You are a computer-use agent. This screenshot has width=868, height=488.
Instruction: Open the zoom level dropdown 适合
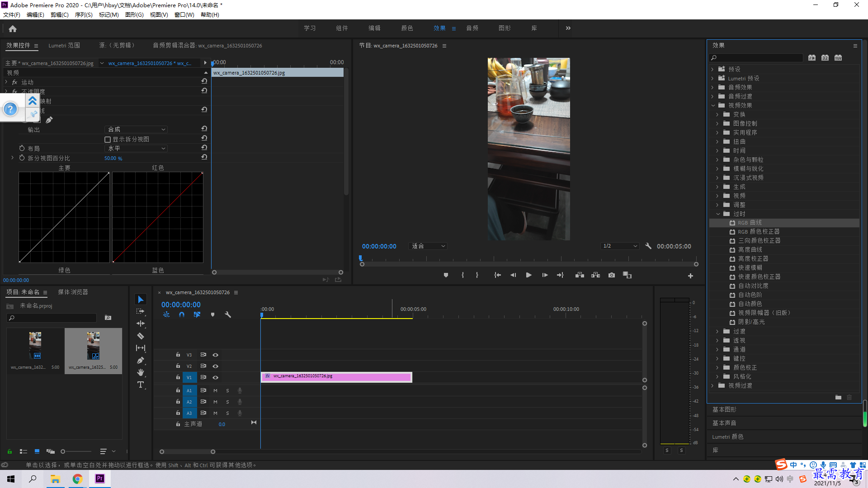(x=428, y=246)
